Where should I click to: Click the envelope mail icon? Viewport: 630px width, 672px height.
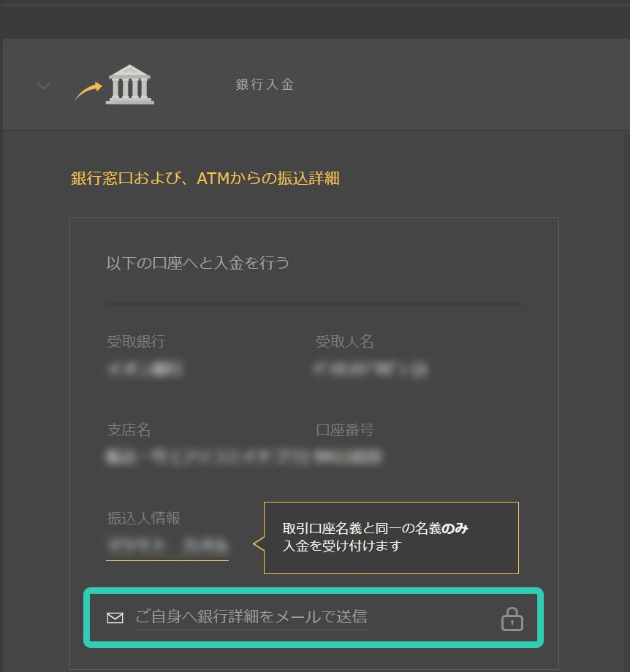(x=115, y=617)
